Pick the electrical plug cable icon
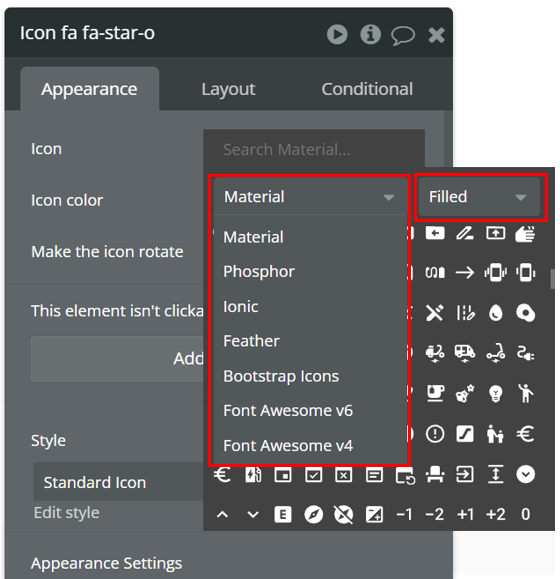 coord(525,353)
